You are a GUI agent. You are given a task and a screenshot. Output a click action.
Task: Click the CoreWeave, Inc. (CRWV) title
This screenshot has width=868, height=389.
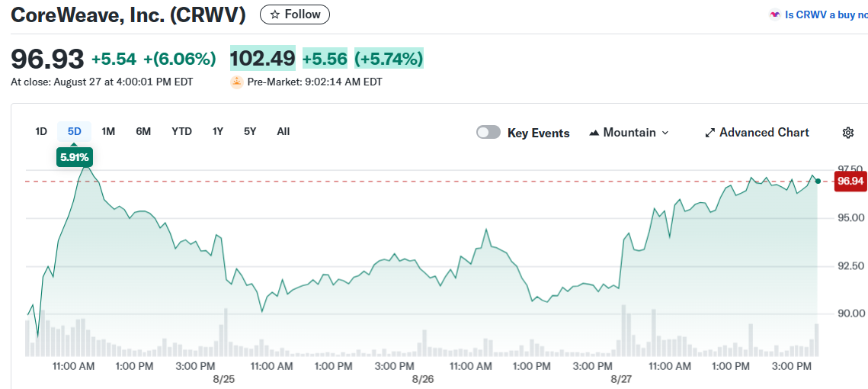pyautogui.click(x=129, y=15)
